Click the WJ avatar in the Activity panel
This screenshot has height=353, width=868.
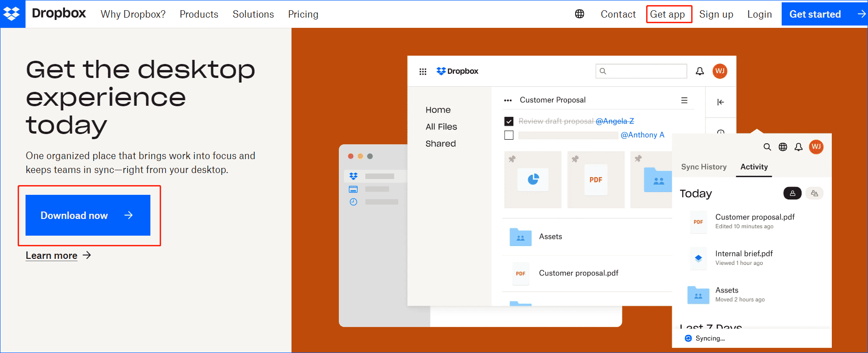pyautogui.click(x=816, y=147)
